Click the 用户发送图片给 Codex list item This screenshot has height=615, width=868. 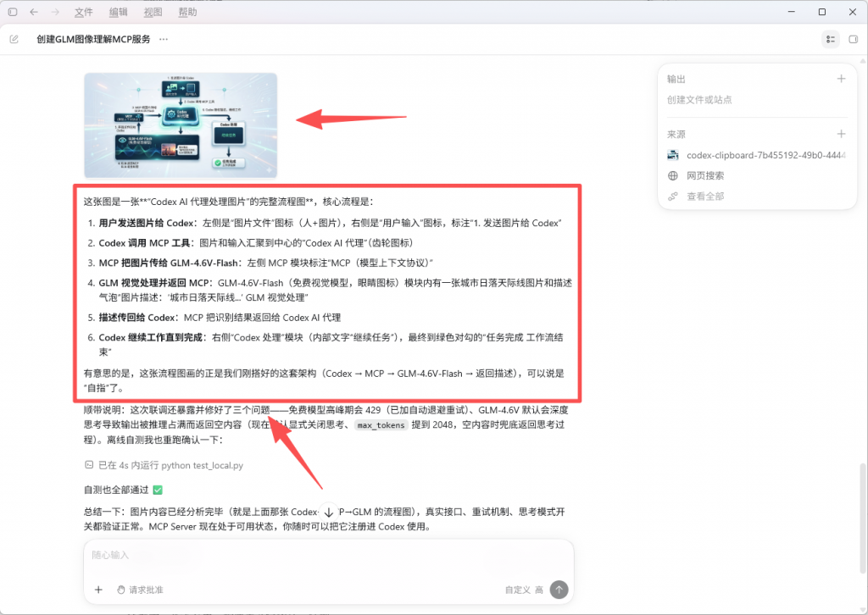(x=330, y=223)
